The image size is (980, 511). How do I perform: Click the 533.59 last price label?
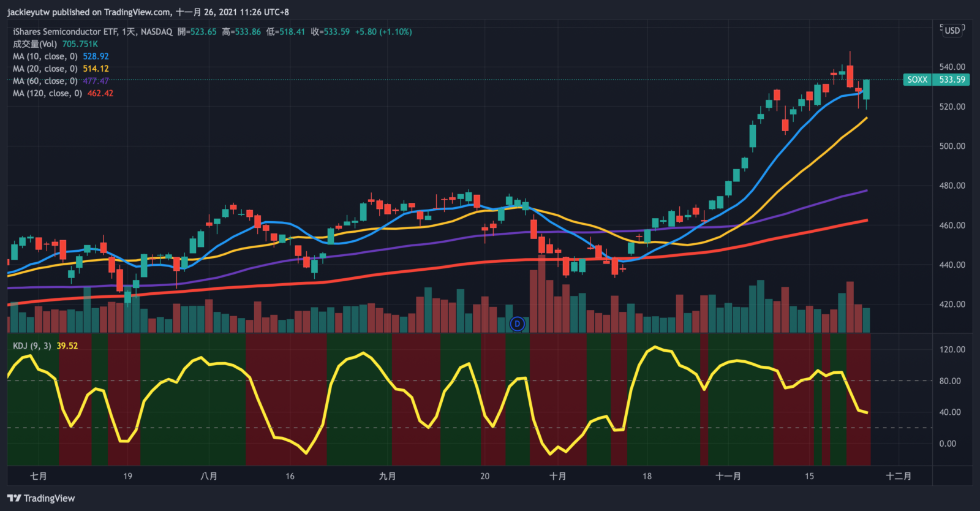point(952,80)
